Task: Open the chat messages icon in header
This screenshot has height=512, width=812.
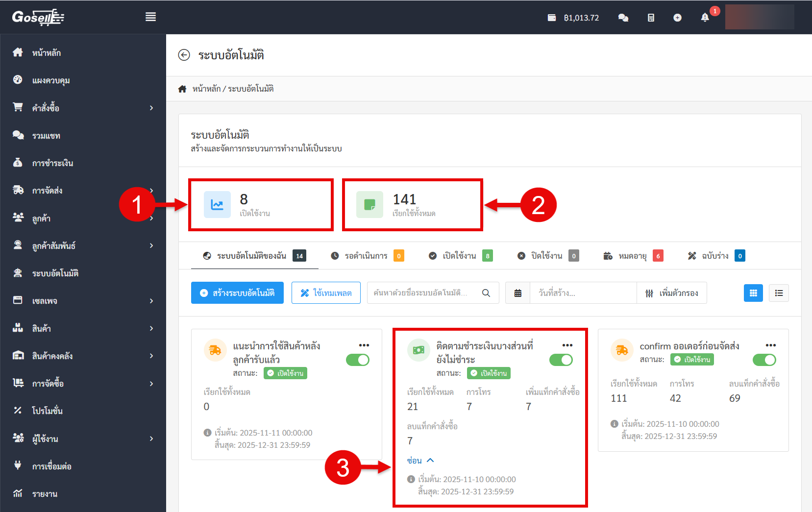Action: click(623, 18)
